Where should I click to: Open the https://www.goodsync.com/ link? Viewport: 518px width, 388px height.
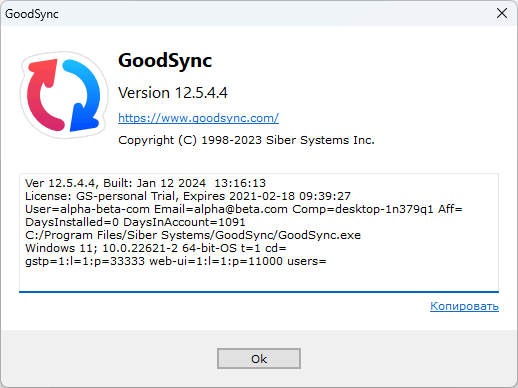[x=198, y=118]
